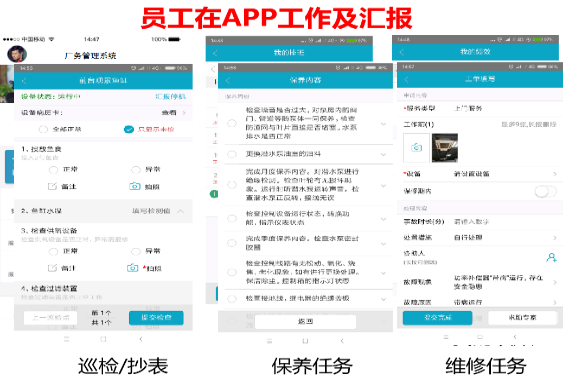Open attached work order photo thumbnail
Screen dimensions: 588x380
point(445,148)
